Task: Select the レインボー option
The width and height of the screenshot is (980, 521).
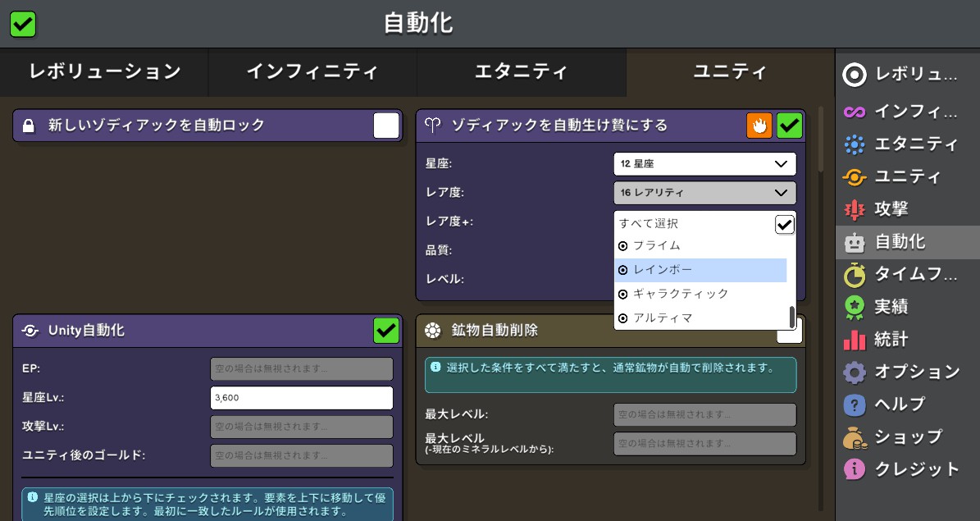Action: click(700, 270)
